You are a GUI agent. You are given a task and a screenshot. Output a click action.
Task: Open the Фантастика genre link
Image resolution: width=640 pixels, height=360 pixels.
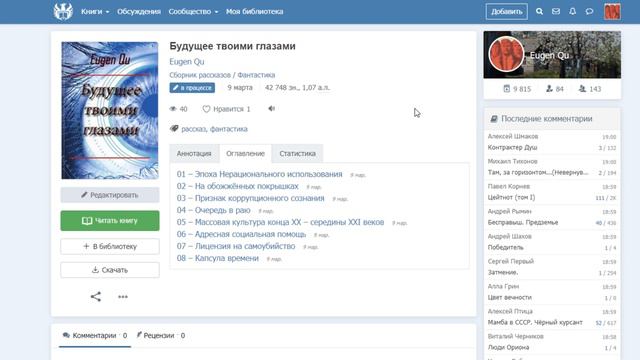pyautogui.click(x=256, y=75)
